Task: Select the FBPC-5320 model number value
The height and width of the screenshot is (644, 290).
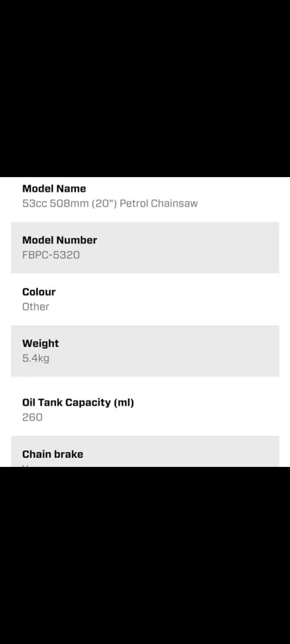Action: [x=51, y=255]
